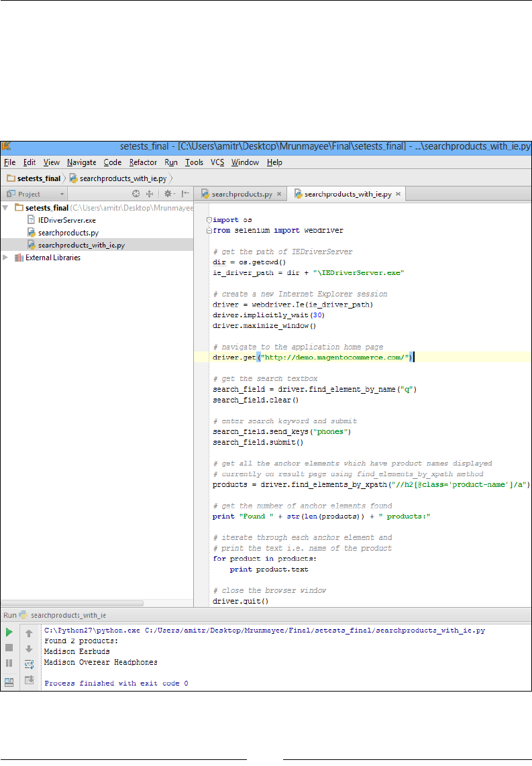Image resolution: width=532 pixels, height=766 pixels.
Task: Expand the External Libraries node
Action: [x=6, y=258]
